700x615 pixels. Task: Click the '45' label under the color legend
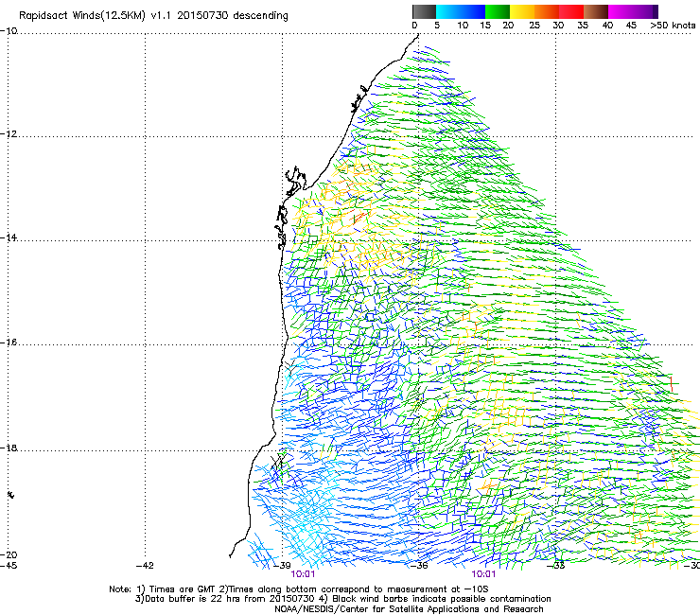pyautogui.click(x=631, y=26)
